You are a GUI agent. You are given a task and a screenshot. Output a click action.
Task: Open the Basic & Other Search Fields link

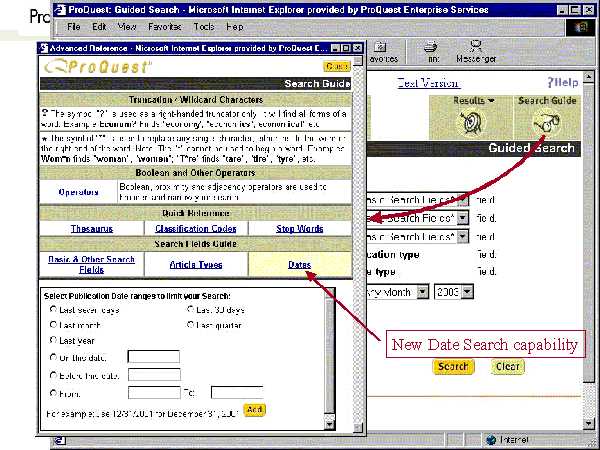pos(91,264)
